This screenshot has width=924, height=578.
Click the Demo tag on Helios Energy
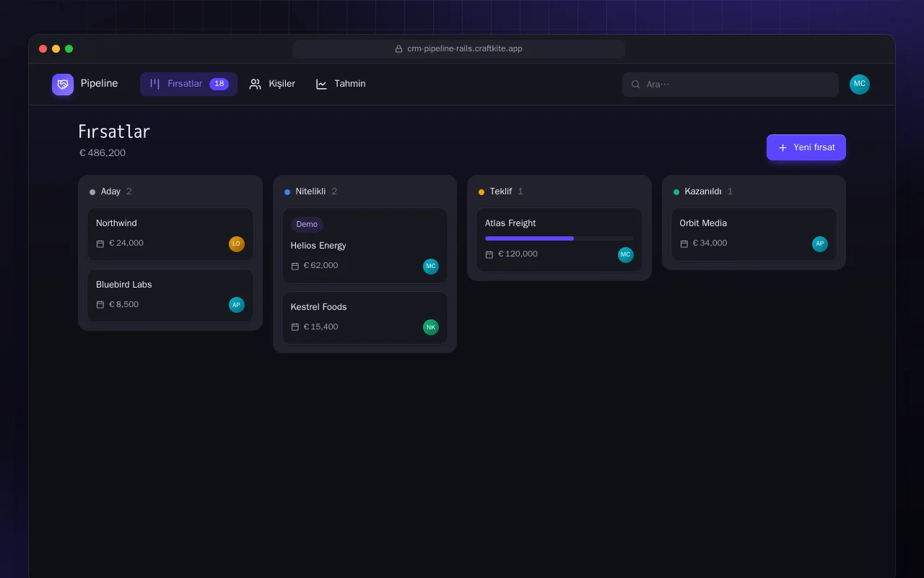click(x=307, y=224)
